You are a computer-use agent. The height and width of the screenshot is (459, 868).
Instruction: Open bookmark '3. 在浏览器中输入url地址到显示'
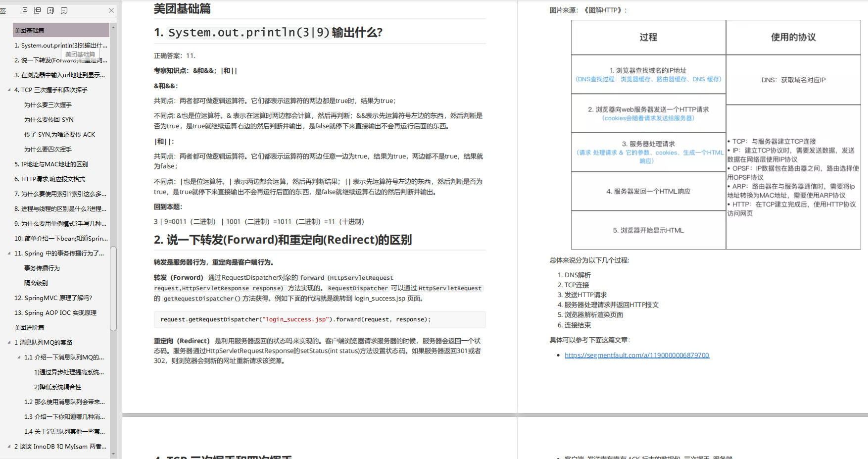[x=59, y=75]
